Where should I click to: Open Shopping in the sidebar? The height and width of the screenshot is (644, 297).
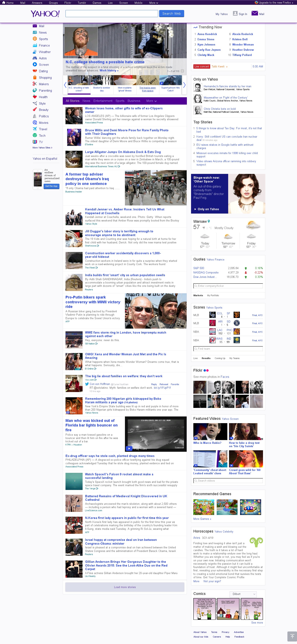click(45, 78)
